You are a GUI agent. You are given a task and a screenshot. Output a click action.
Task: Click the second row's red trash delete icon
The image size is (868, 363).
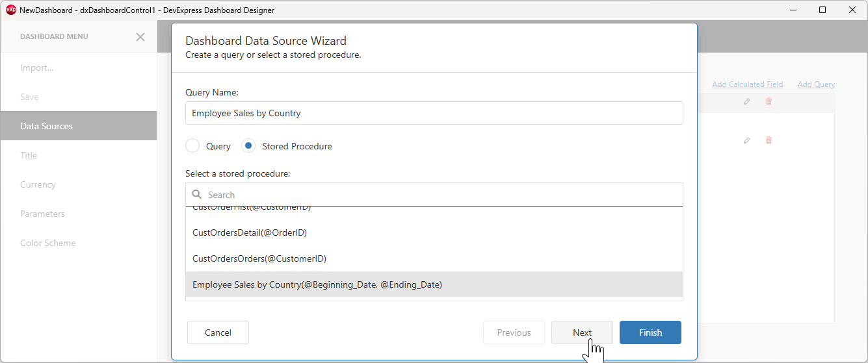coord(769,140)
